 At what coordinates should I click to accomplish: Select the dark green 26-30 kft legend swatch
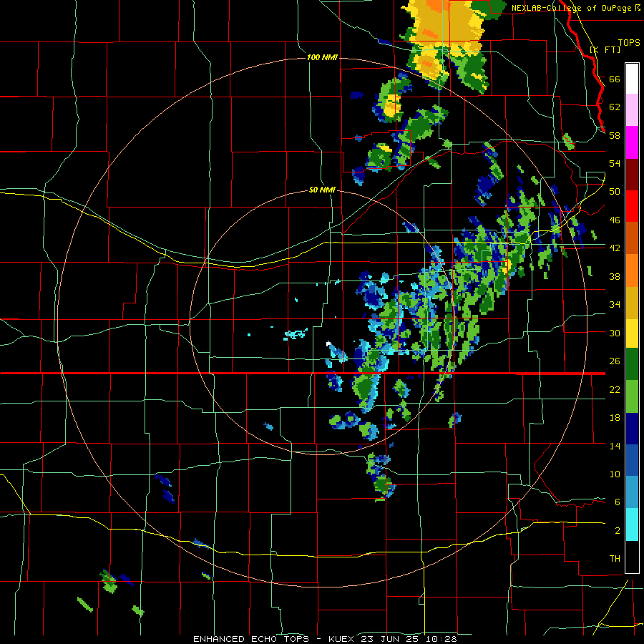632,364
